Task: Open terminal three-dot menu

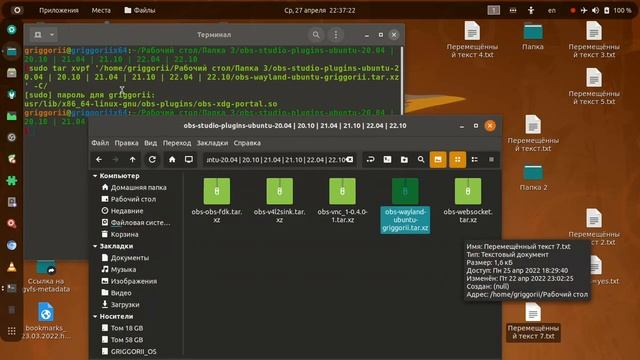Action: (336, 35)
